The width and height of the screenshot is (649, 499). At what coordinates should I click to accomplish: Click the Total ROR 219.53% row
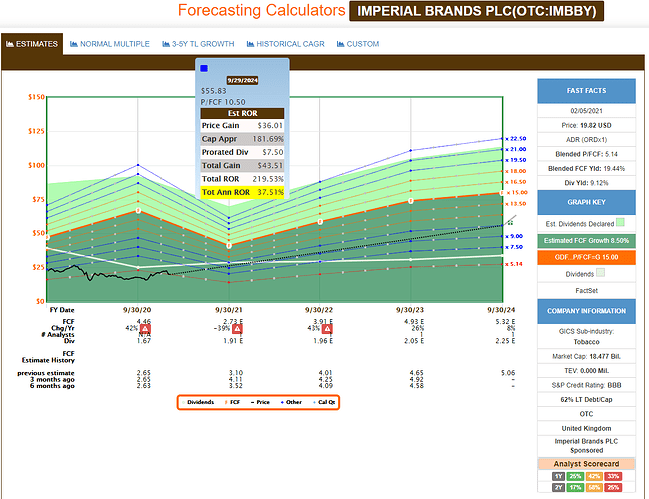[x=243, y=179]
